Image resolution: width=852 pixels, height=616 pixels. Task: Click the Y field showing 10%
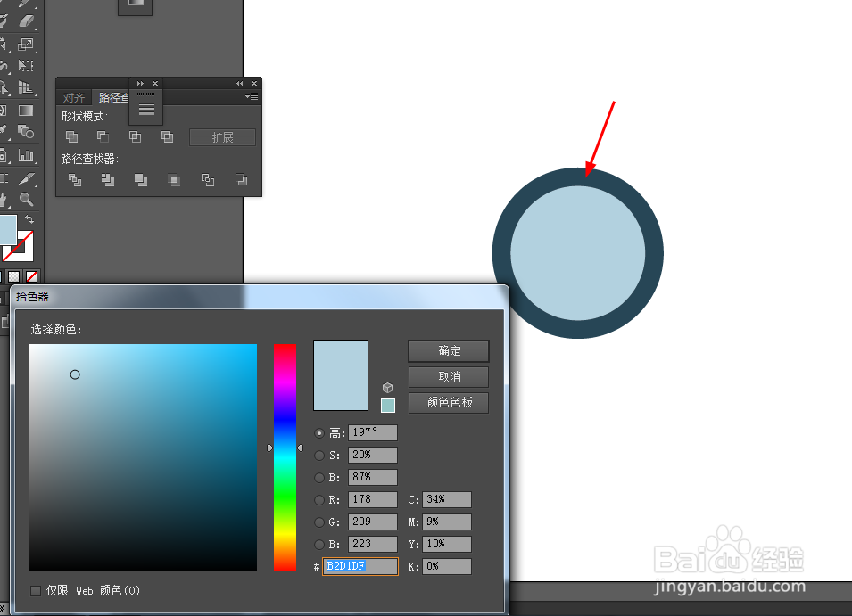pyautogui.click(x=447, y=544)
